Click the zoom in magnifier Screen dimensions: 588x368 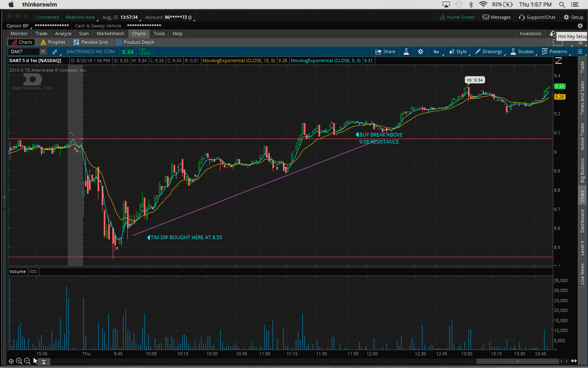pyautogui.click(x=19, y=361)
